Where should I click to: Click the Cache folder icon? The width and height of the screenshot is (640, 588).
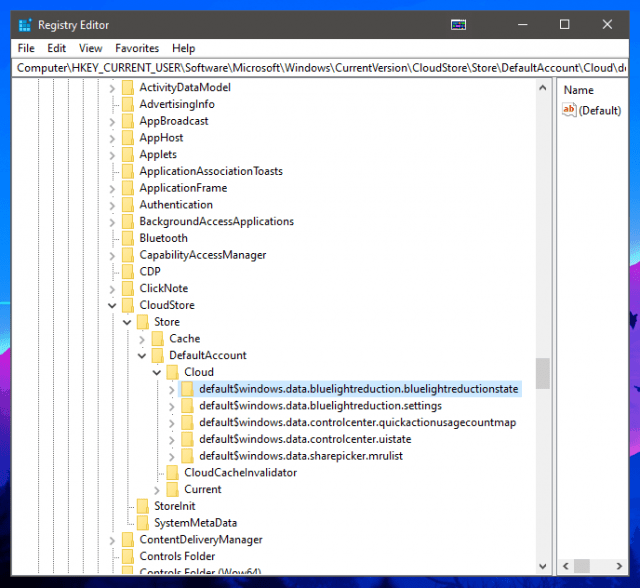[x=158, y=338]
